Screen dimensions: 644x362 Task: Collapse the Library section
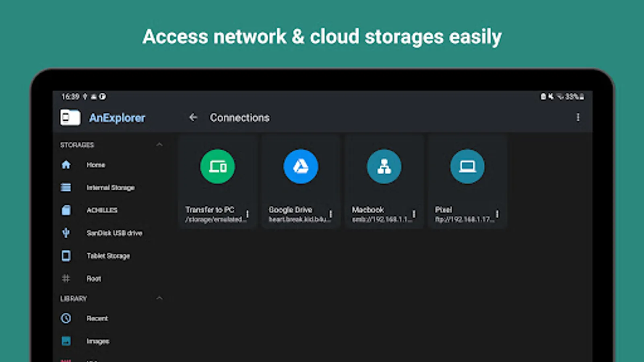(159, 298)
